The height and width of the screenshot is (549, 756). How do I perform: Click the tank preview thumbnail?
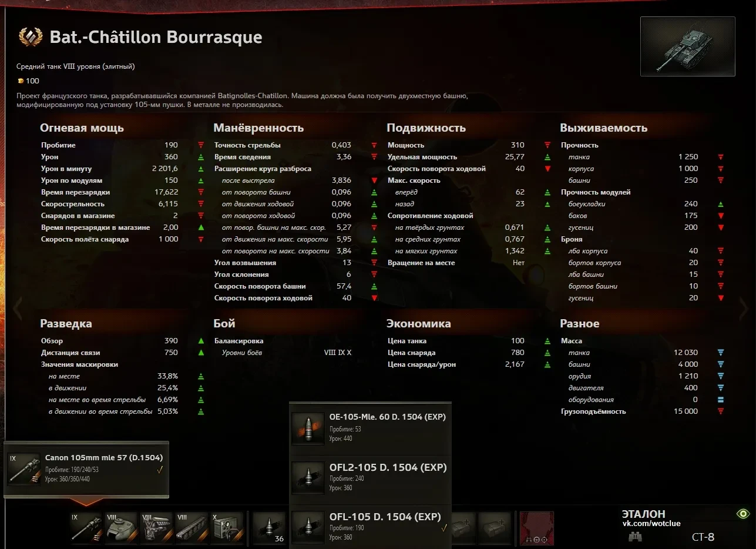click(687, 46)
